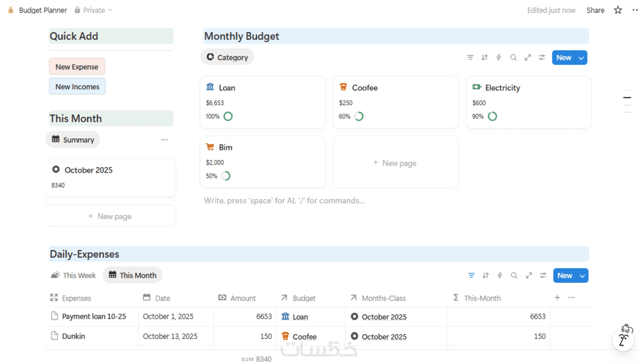638x364 pixels.
Task: Click the Daily-Expenses filter icon
Action: pos(471,275)
